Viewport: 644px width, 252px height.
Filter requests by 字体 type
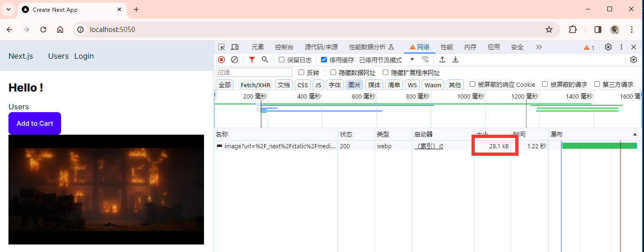335,85
